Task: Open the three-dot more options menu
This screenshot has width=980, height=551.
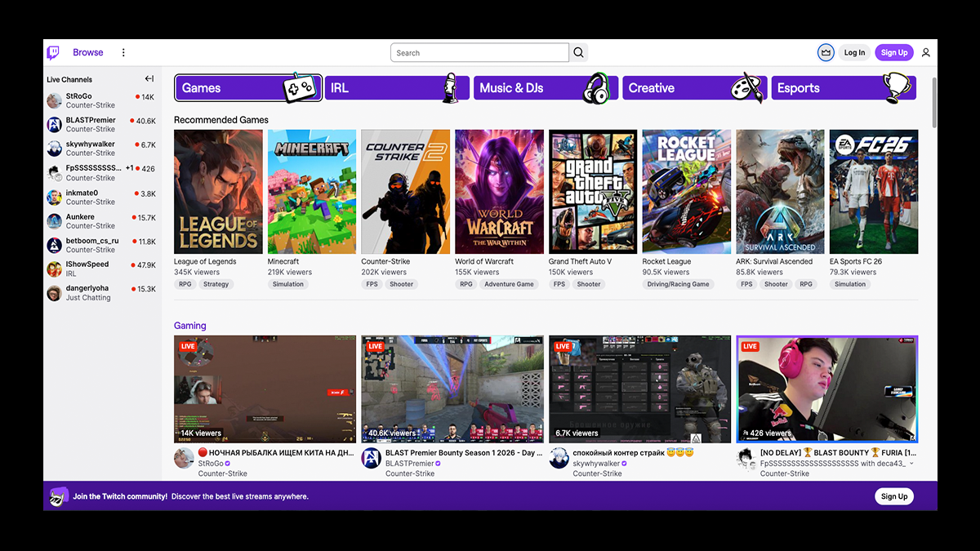Action: point(123,53)
